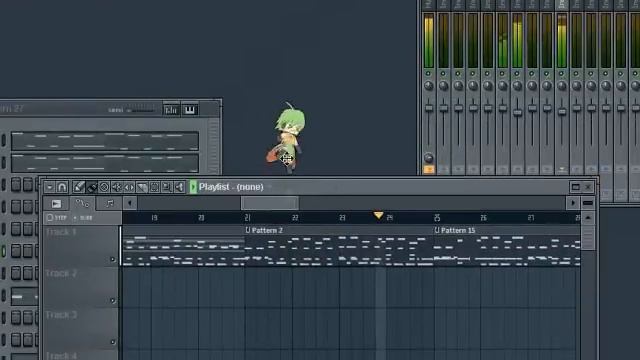Click the master track orange button at bottom
This screenshot has width=640, height=360.
[x=429, y=169]
